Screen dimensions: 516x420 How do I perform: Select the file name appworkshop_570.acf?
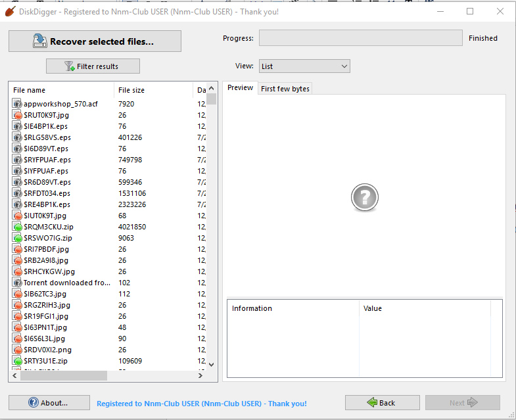60,104
